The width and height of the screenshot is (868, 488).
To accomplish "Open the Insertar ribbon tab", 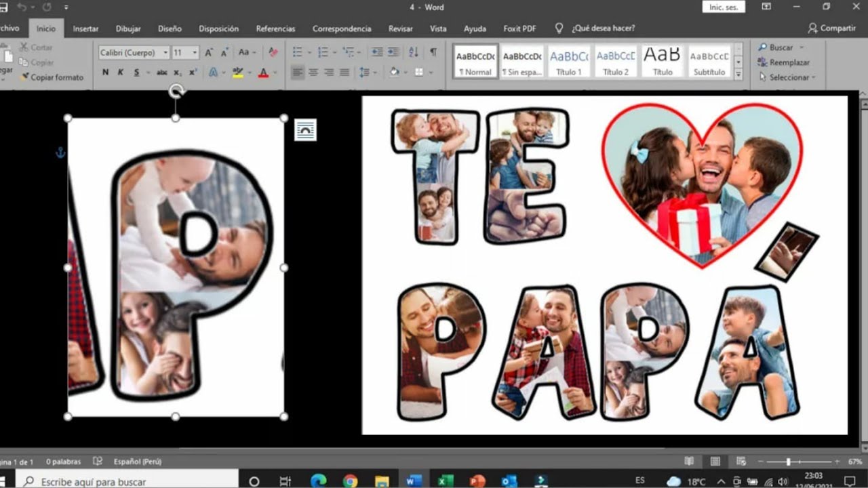I will click(x=85, y=28).
